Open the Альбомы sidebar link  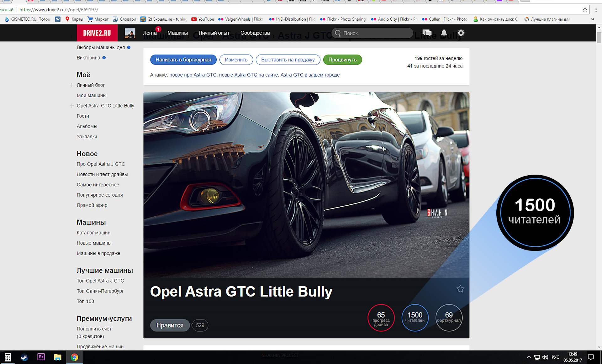pos(87,126)
